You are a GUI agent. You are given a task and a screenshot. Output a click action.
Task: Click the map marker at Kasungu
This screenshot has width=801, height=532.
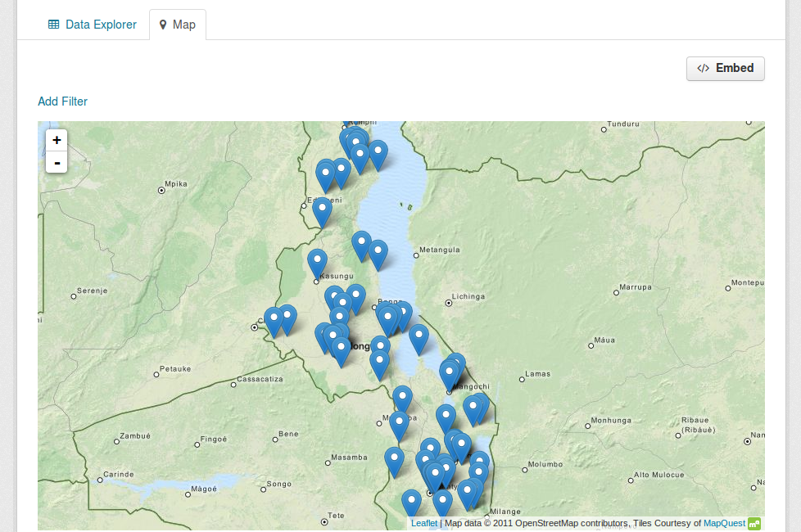point(317,263)
